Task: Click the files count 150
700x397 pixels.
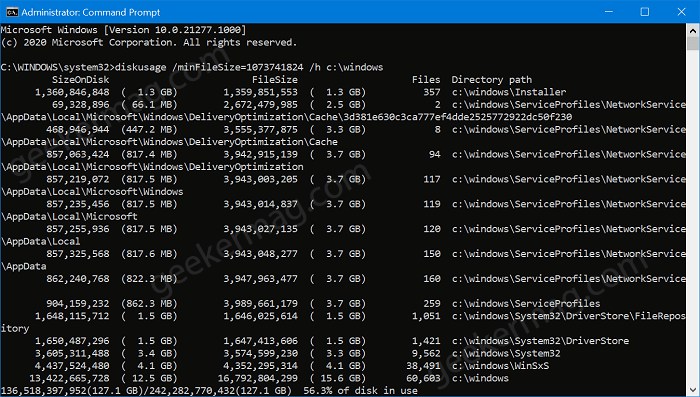Action: pos(432,254)
